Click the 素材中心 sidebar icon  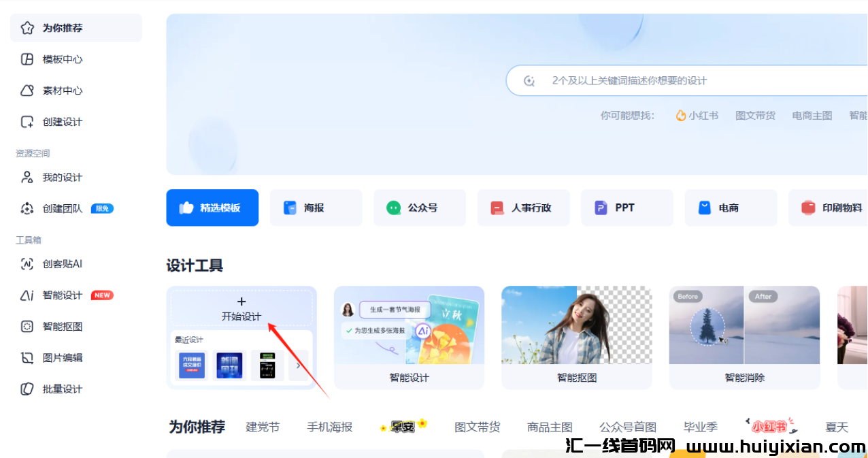coord(27,91)
